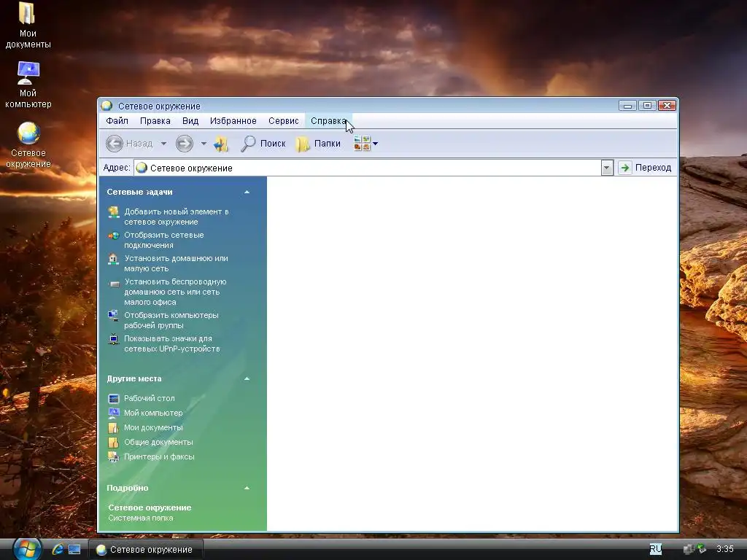Open the Избранное menu
The width and height of the screenshot is (747, 560).
[x=233, y=121]
